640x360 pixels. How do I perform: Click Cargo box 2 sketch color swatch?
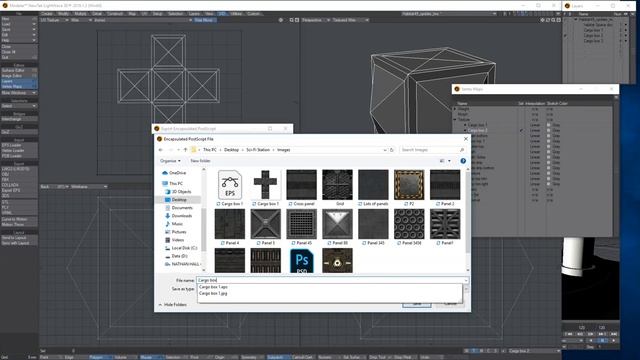pyautogui.click(x=549, y=130)
